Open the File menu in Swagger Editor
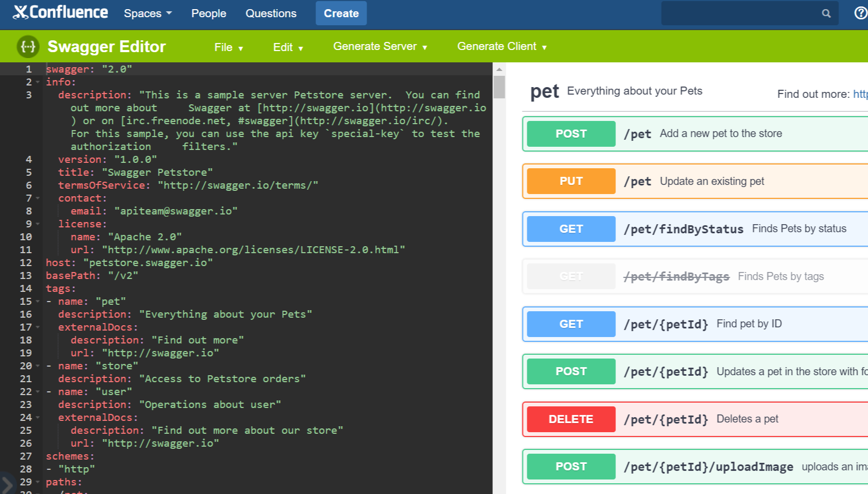Screen dimensions: 868x494 (x=228, y=47)
